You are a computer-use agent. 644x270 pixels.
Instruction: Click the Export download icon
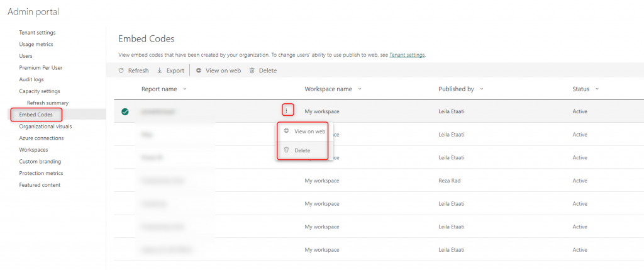point(159,70)
